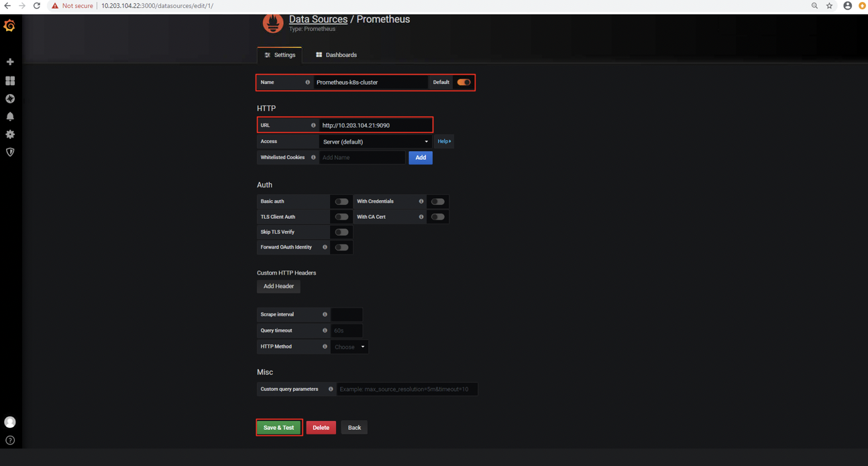Click the Prometheus flame logo in header

coord(272,23)
